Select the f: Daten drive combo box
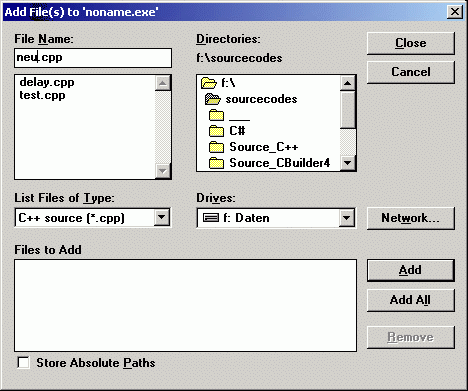The image size is (468, 391). [x=276, y=218]
